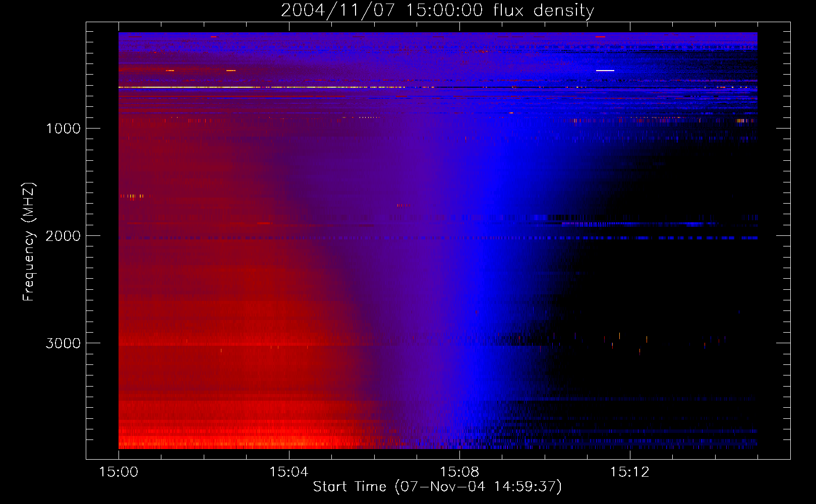Viewport: 816px width, 504px height.
Task: Click the 1000 frequency tick label
Action: point(63,129)
